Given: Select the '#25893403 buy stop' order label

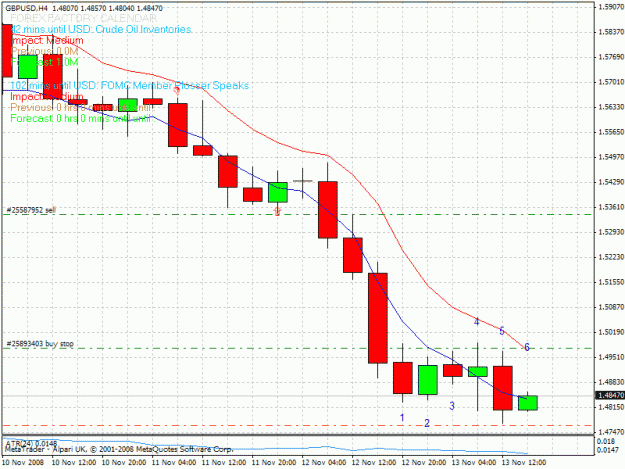Looking at the screenshot, I should point(40,343).
